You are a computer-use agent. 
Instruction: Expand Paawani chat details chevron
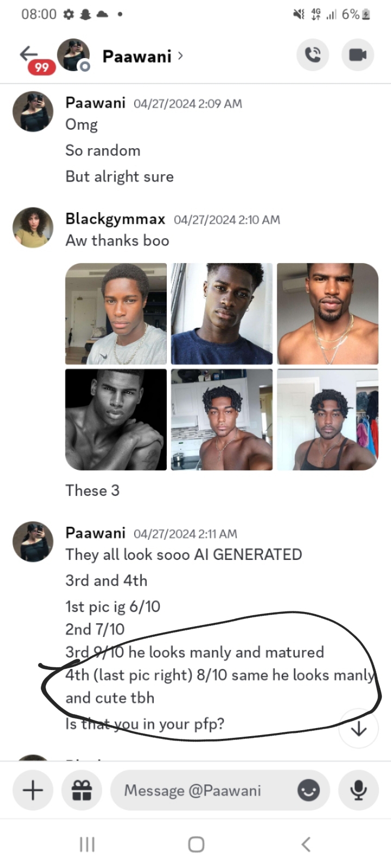(x=181, y=55)
